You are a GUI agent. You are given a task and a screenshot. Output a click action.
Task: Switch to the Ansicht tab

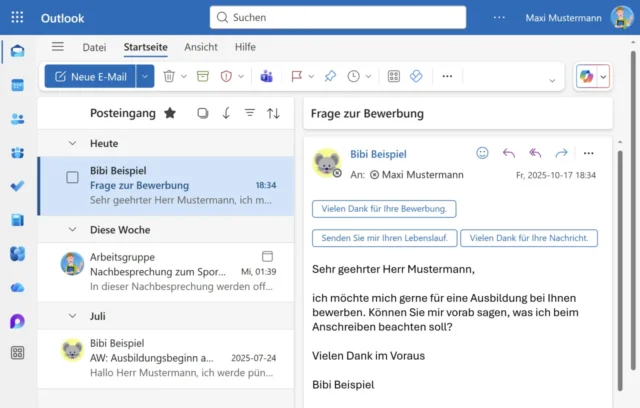[x=201, y=47]
